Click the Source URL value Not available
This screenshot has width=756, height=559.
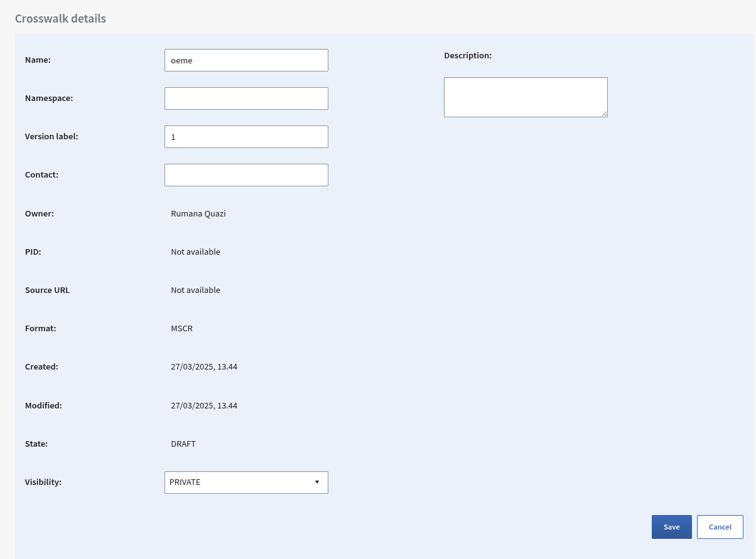(195, 290)
